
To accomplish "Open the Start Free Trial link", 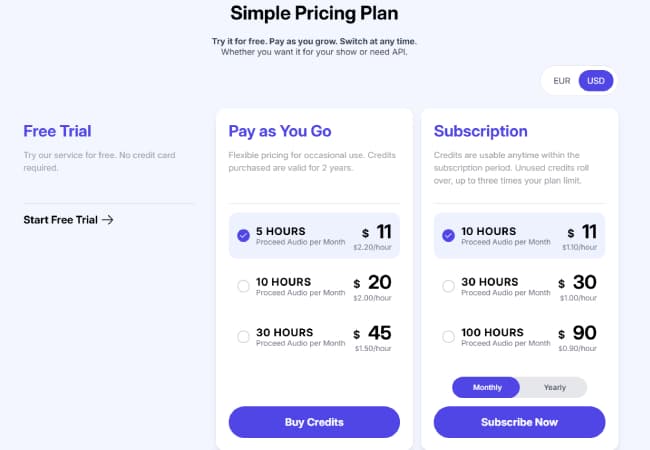I will [x=61, y=220].
